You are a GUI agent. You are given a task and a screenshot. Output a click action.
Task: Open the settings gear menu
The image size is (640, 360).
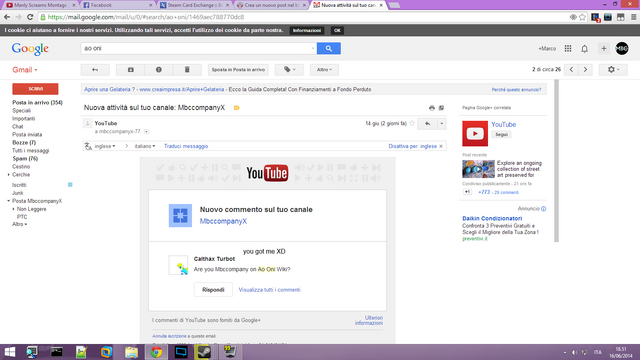[x=613, y=70]
